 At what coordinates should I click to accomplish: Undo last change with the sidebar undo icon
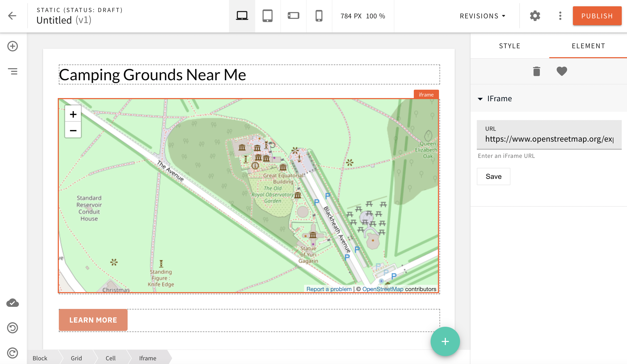12,328
